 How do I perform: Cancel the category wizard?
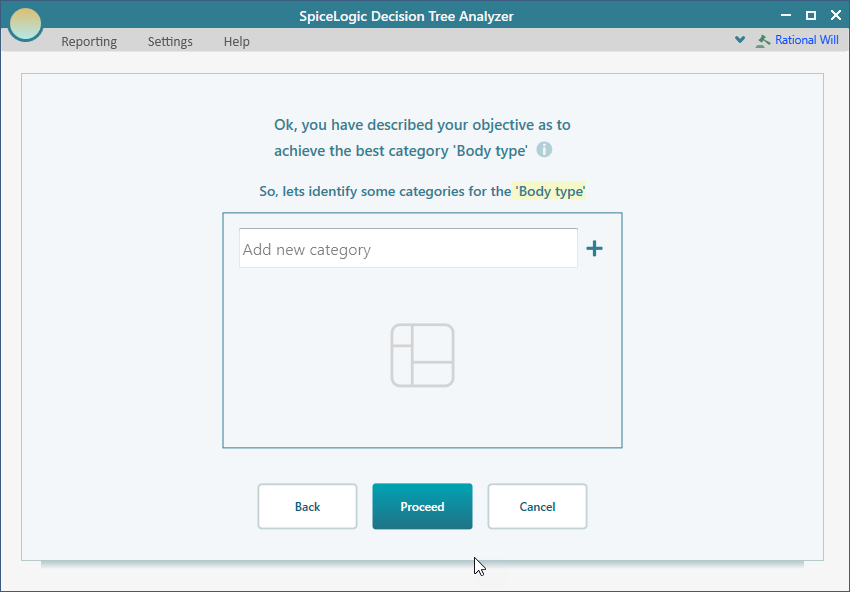pyautogui.click(x=537, y=506)
